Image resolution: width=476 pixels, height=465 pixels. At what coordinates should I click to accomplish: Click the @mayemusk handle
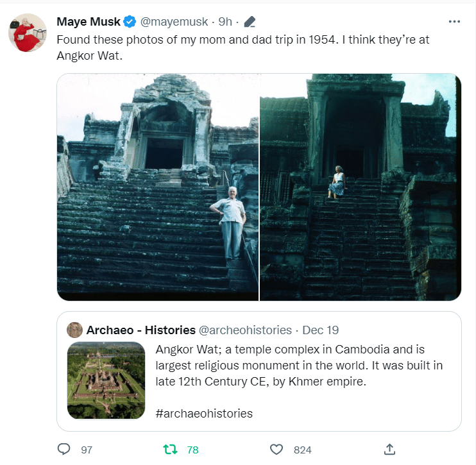click(174, 22)
